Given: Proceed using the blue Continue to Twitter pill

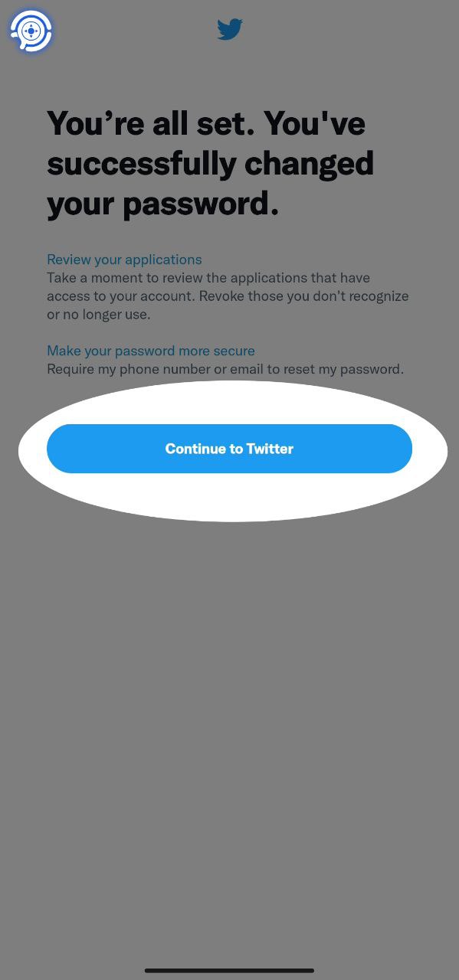Looking at the screenshot, I should (x=229, y=449).
